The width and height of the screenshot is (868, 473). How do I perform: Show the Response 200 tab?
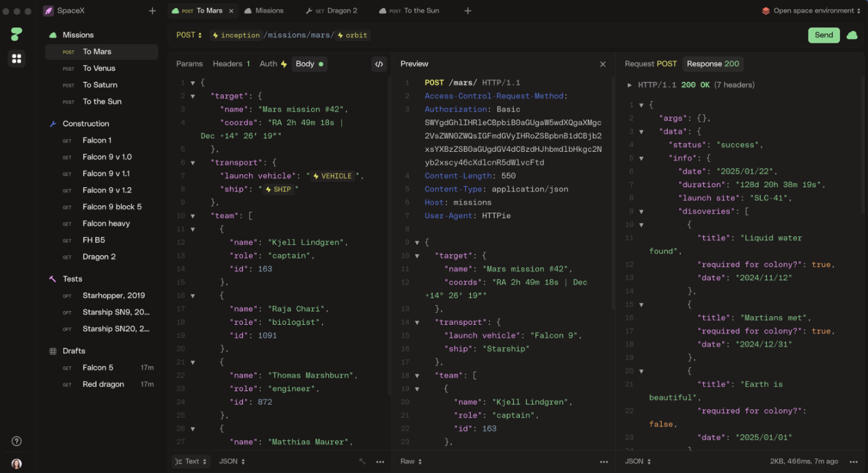713,64
